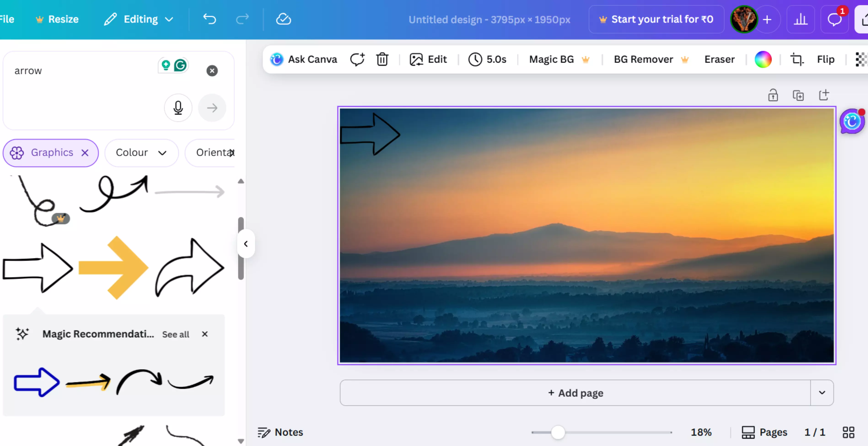The width and height of the screenshot is (868, 446).
Task: Open the analytics bar chart icon
Action: tap(800, 19)
